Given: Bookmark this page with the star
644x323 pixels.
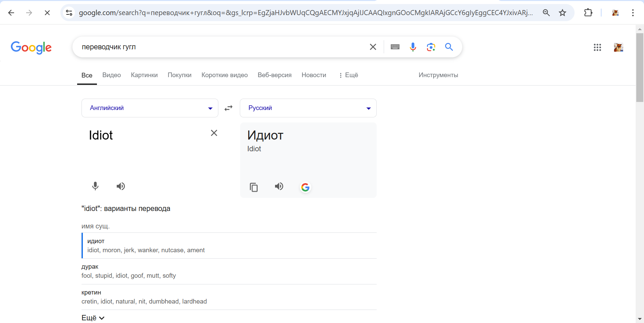Looking at the screenshot, I should tap(562, 13).
